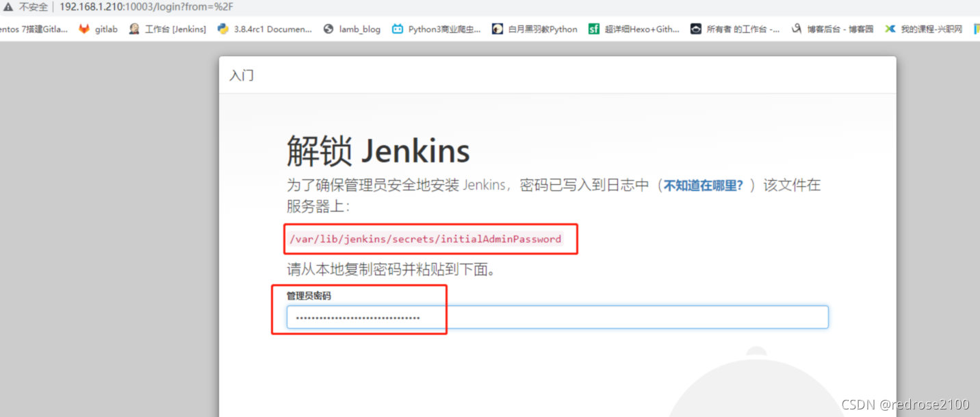
Task: Open the 我的课程-兴职网 bookmark
Action: pyautogui.click(x=931, y=29)
